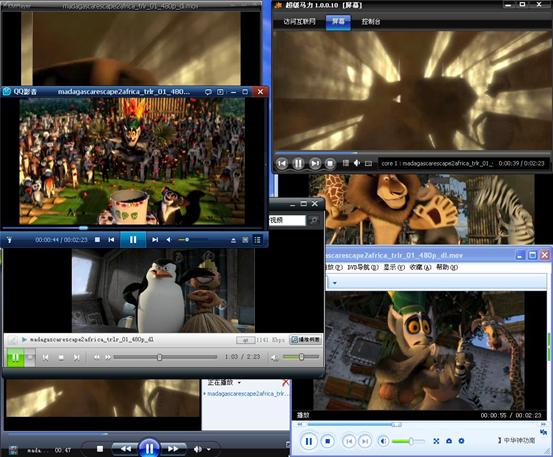Stop button in the gray-skinned player
Image resolution: width=553 pixels, height=457 pixels.
pos(61,358)
